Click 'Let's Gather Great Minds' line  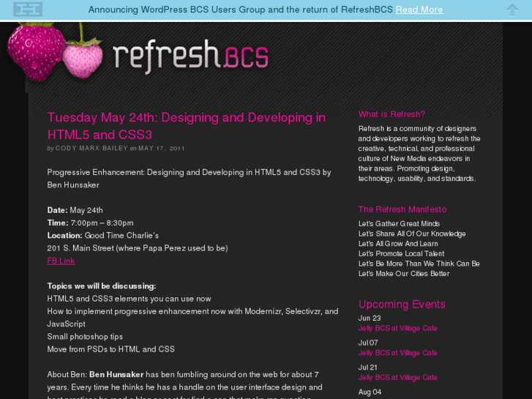click(399, 223)
